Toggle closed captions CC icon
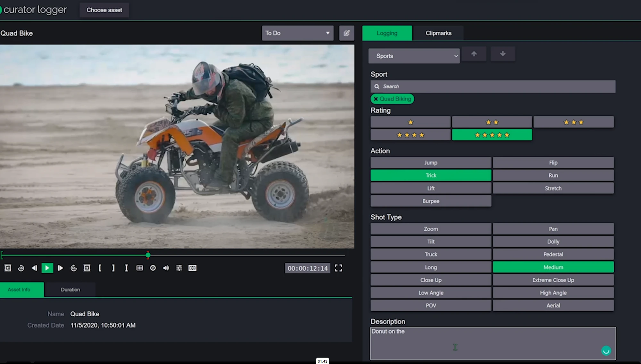This screenshot has width=641, height=364. pos(192,268)
